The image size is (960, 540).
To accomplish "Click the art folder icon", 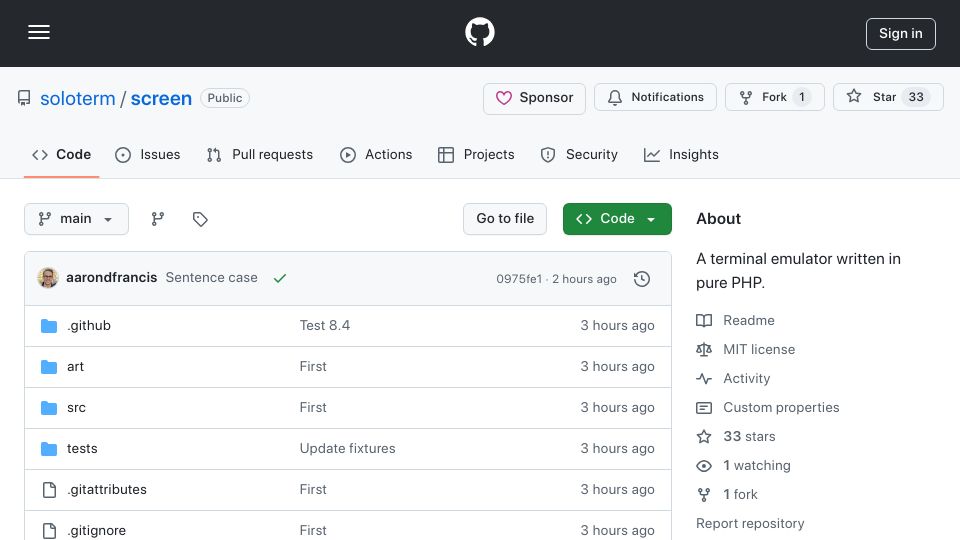I will point(49,367).
